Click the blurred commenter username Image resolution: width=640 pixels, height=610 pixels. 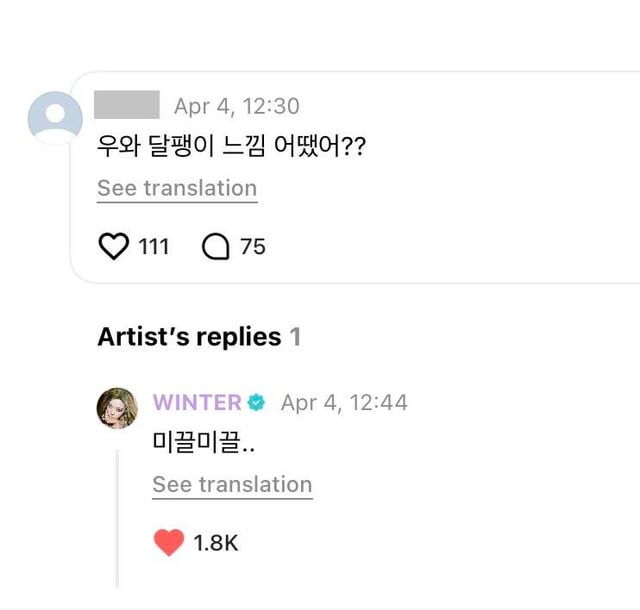127,105
